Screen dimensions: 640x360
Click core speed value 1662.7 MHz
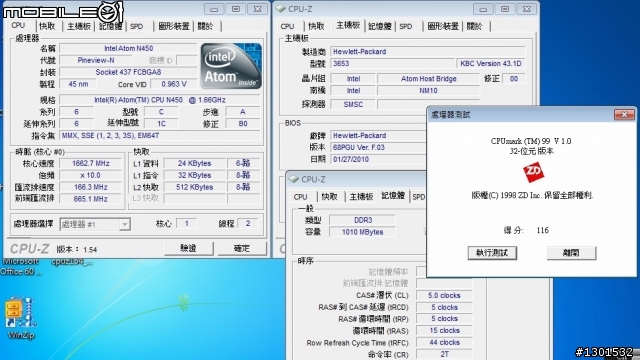[91, 163]
